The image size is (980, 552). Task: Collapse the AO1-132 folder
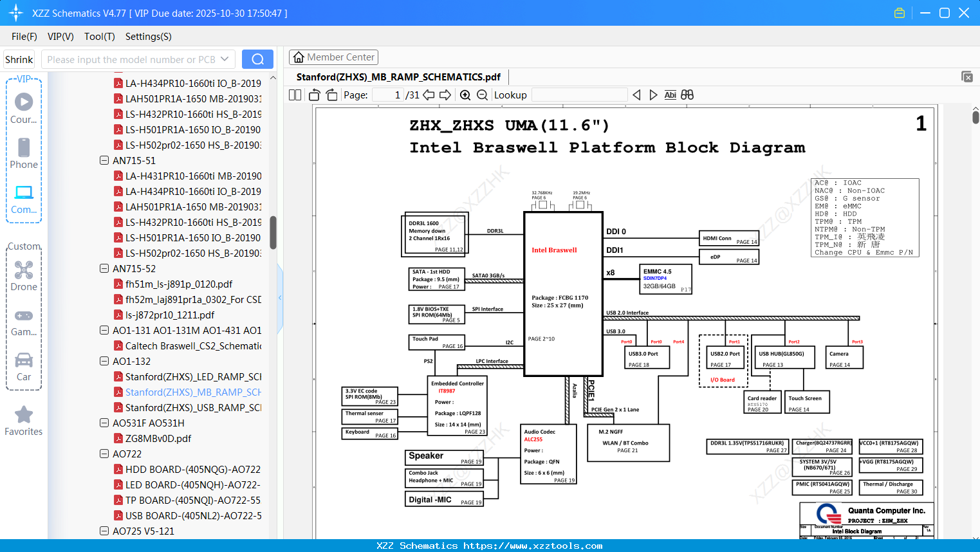104,361
